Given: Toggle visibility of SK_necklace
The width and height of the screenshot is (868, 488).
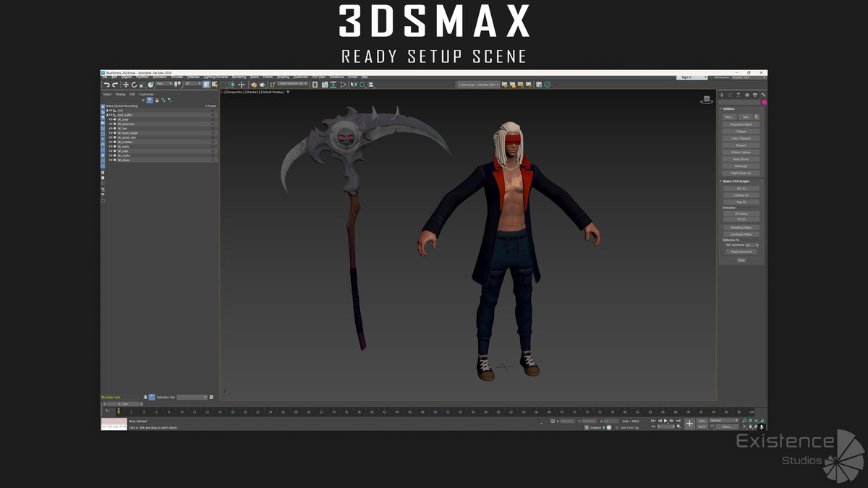Looking at the screenshot, I should pyautogui.click(x=111, y=142).
